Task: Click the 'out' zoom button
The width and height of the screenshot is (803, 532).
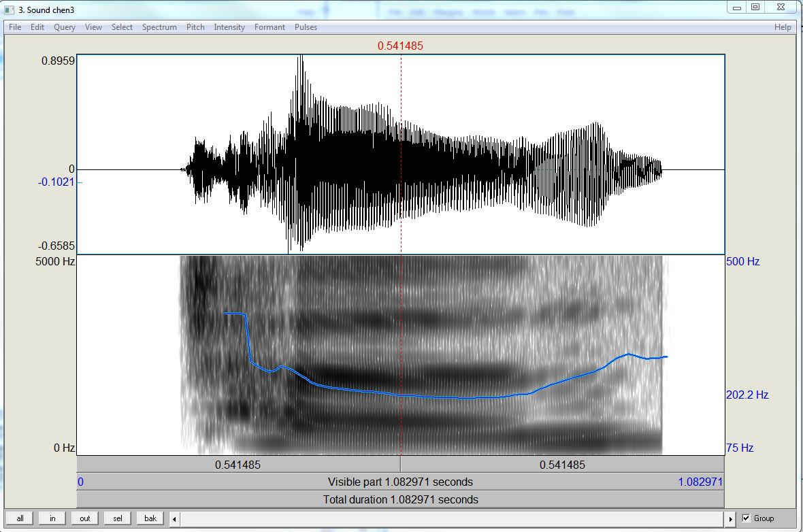Action: point(85,518)
